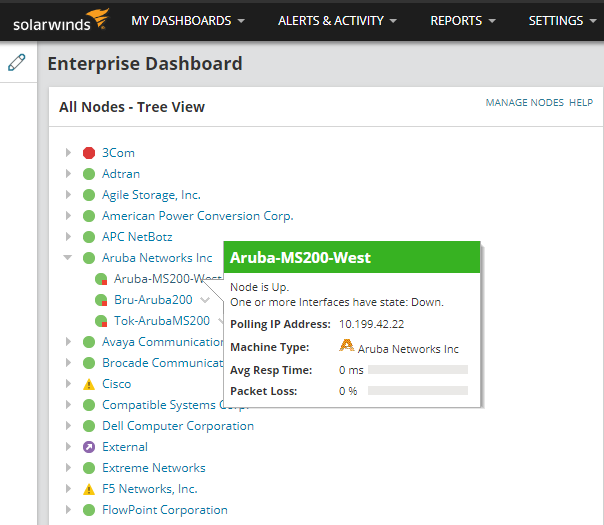Open the Aruba-MS200-West node link

(168, 278)
